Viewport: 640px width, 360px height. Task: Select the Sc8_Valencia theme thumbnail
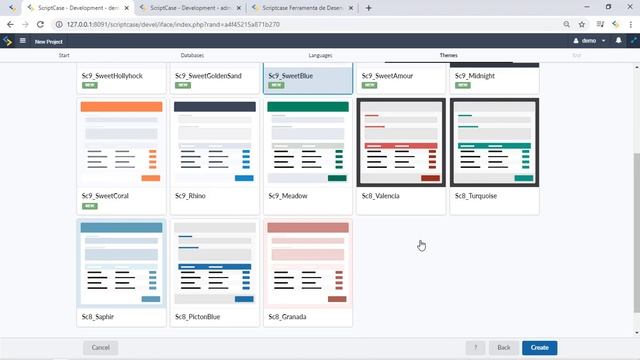(x=401, y=142)
